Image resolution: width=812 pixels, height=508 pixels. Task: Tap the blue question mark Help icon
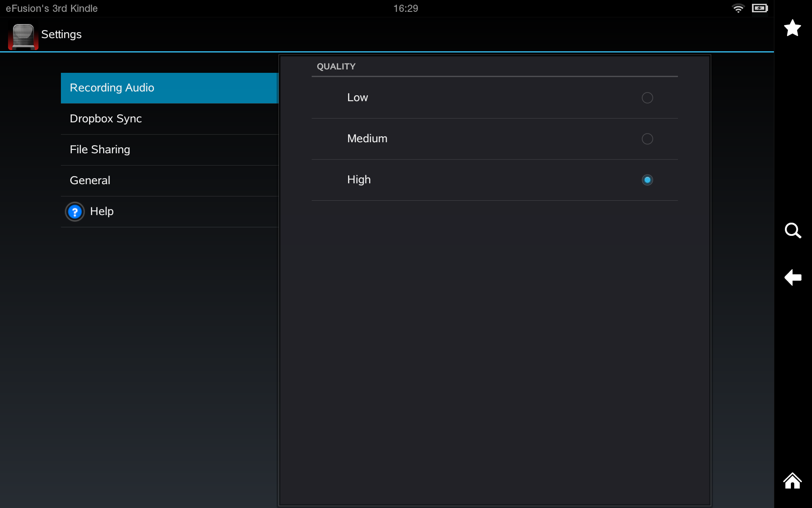[74, 212]
